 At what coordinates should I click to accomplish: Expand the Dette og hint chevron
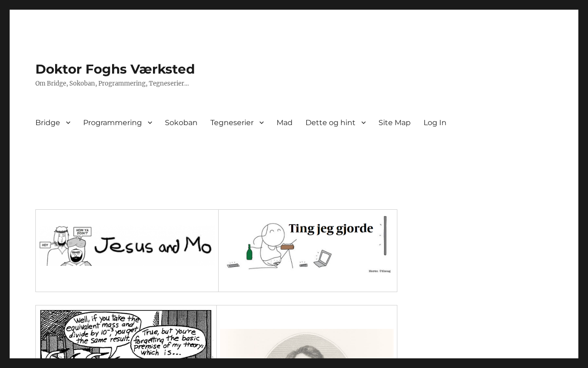point(363,122)
